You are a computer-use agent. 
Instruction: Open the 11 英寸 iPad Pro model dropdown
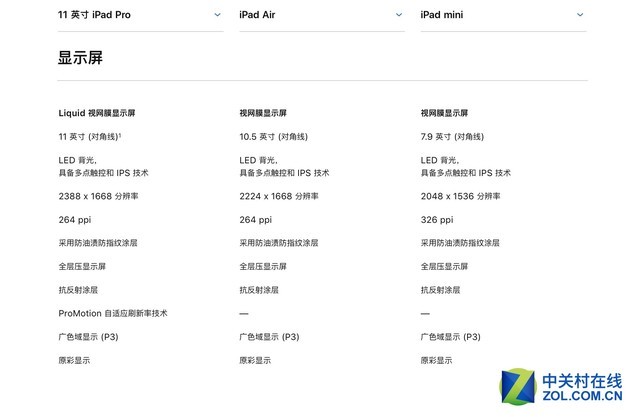coord(140,15)
